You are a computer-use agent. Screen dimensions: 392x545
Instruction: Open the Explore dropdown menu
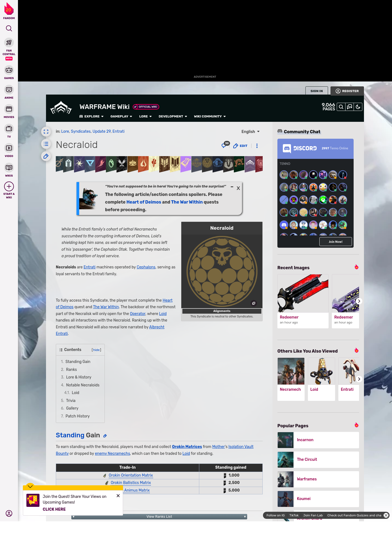[x=91, y=116]
